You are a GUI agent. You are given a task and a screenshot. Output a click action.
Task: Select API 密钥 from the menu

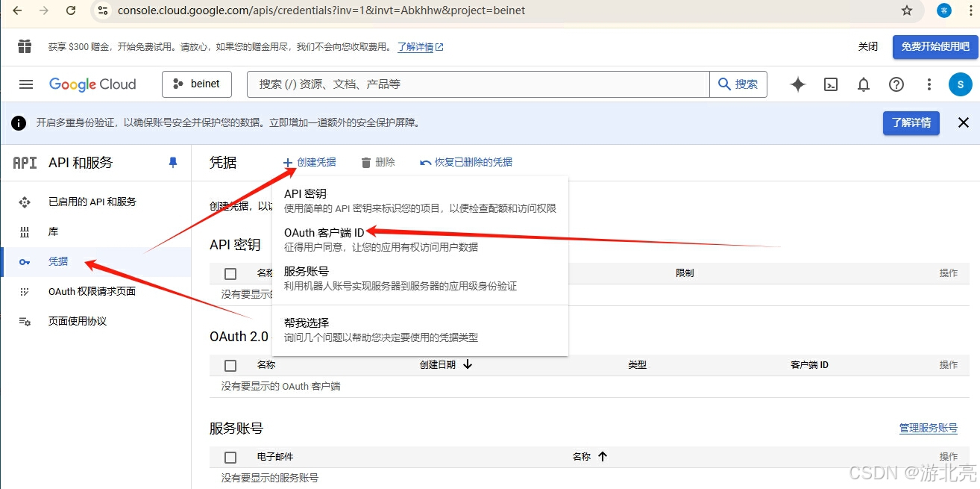(x=420, y=201)
